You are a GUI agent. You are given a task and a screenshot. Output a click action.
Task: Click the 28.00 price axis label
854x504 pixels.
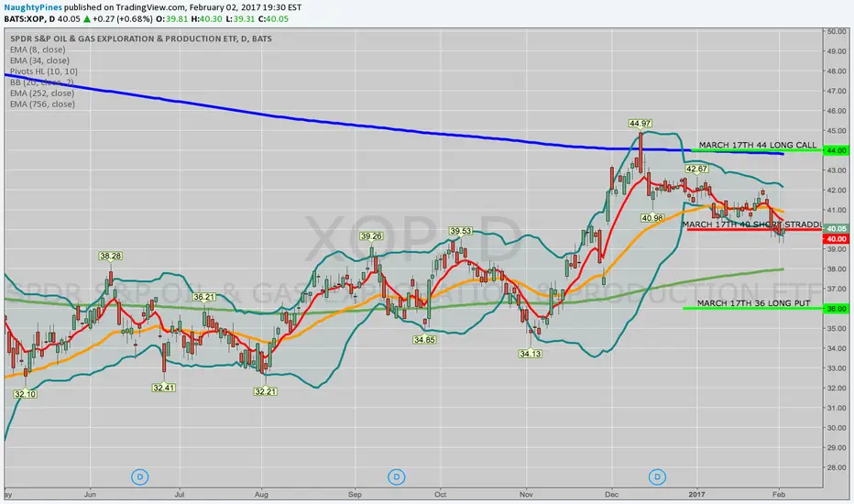(x=837, y=467)
